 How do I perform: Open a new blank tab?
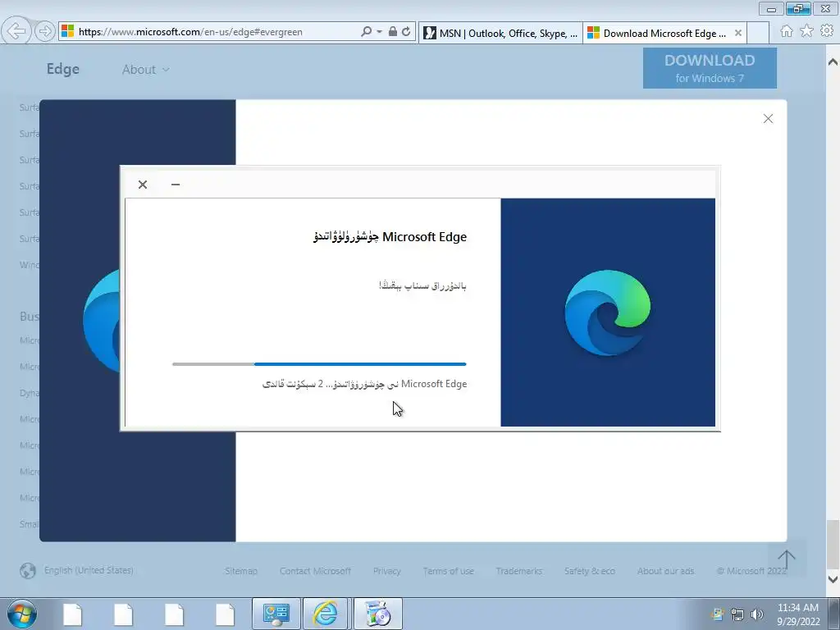tap(758, 33)
